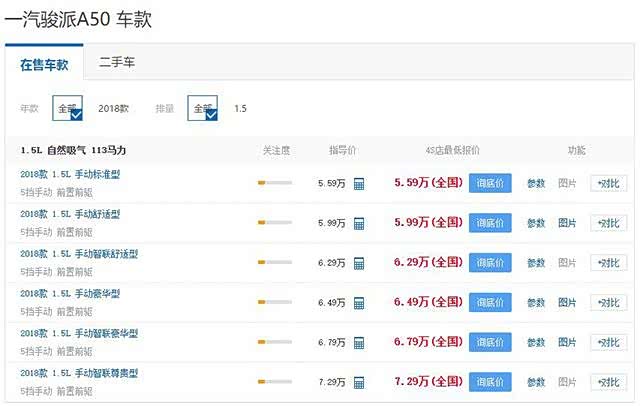Click calculator icon beside 6.79万 guide price
The image size is (640, 406).
pos(360,342)
